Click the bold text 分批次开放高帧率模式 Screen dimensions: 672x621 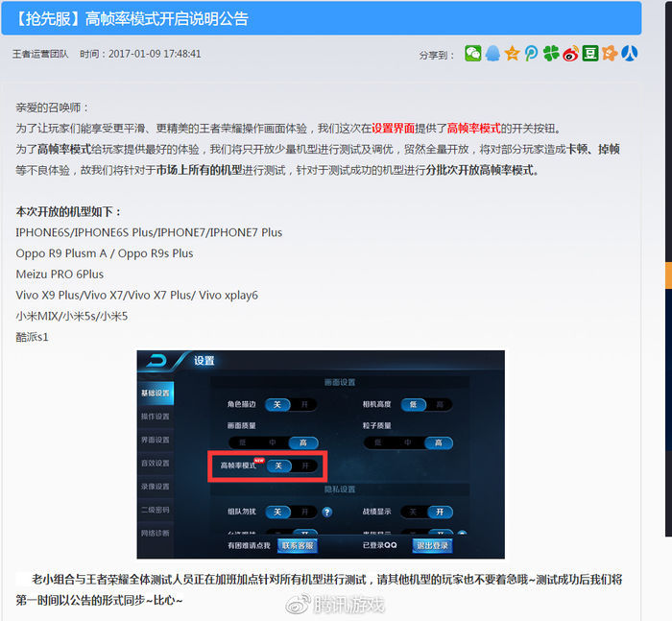pyautogui.click(x=482, y=170)
